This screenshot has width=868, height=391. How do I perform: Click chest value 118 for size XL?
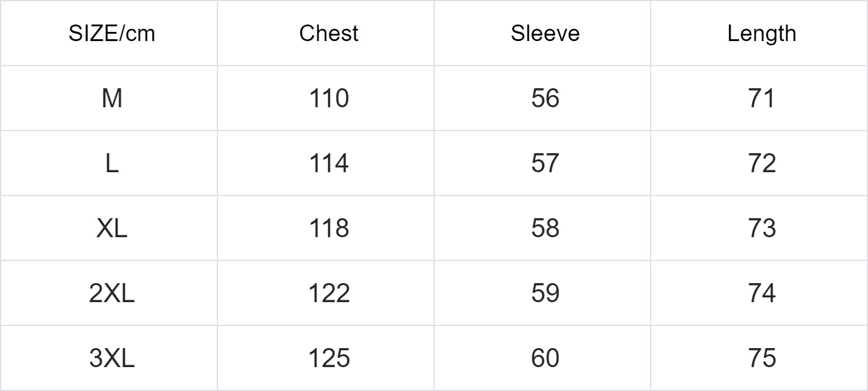click(x=329, y=228)
